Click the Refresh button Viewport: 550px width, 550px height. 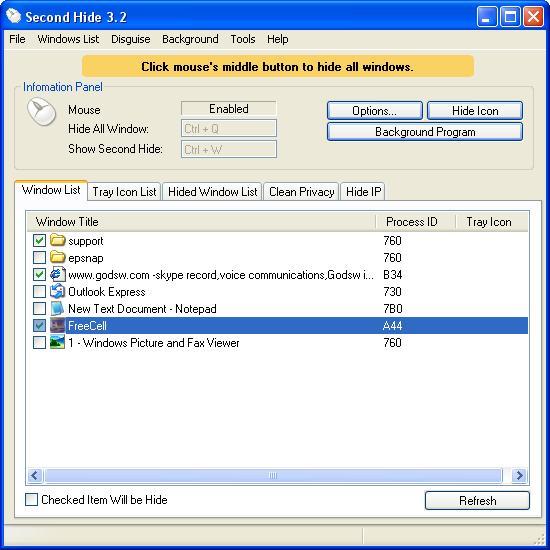tap(477, 501)
